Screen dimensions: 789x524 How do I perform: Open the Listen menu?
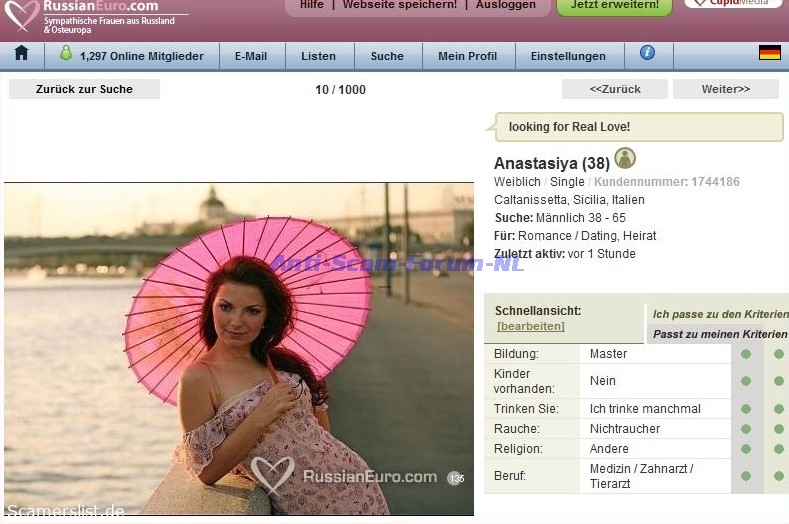318,56
